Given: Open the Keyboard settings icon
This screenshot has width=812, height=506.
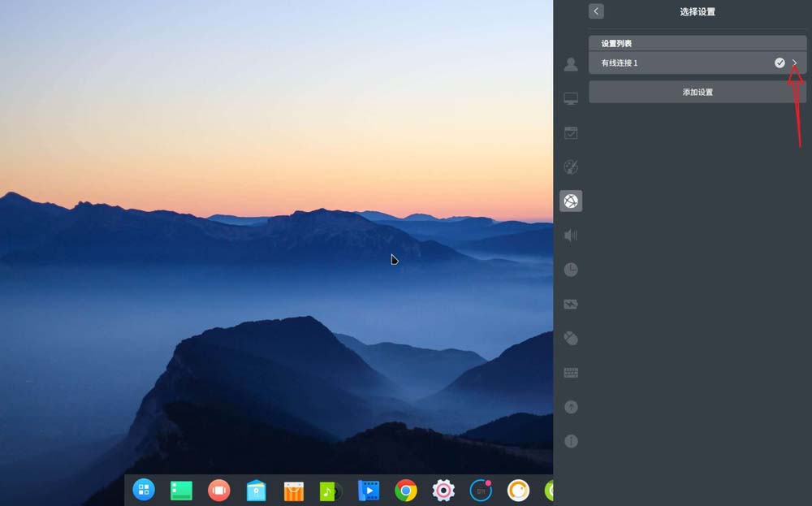Looking at the screenshot, I should tap(571, 373).
